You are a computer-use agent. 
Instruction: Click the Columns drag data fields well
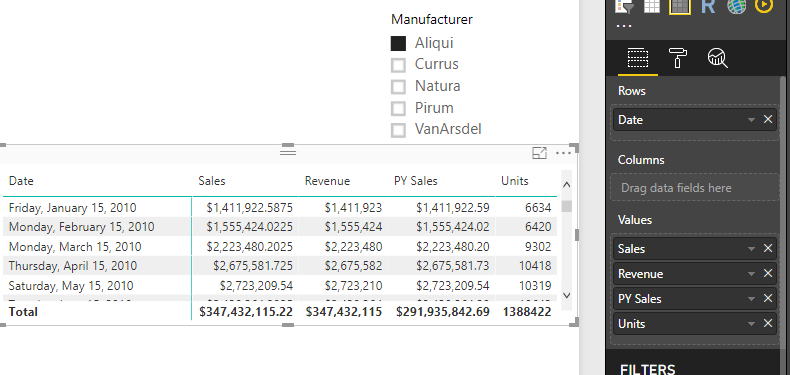point(695,188)
